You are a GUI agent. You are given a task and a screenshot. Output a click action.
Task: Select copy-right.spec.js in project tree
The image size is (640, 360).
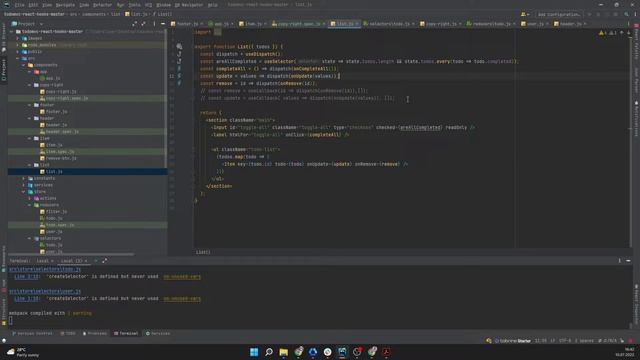tap(64, 98)
